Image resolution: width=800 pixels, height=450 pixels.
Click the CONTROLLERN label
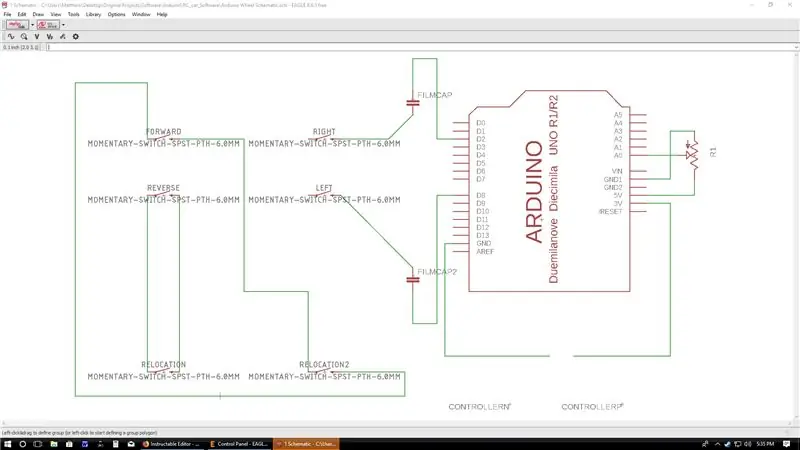479,407
